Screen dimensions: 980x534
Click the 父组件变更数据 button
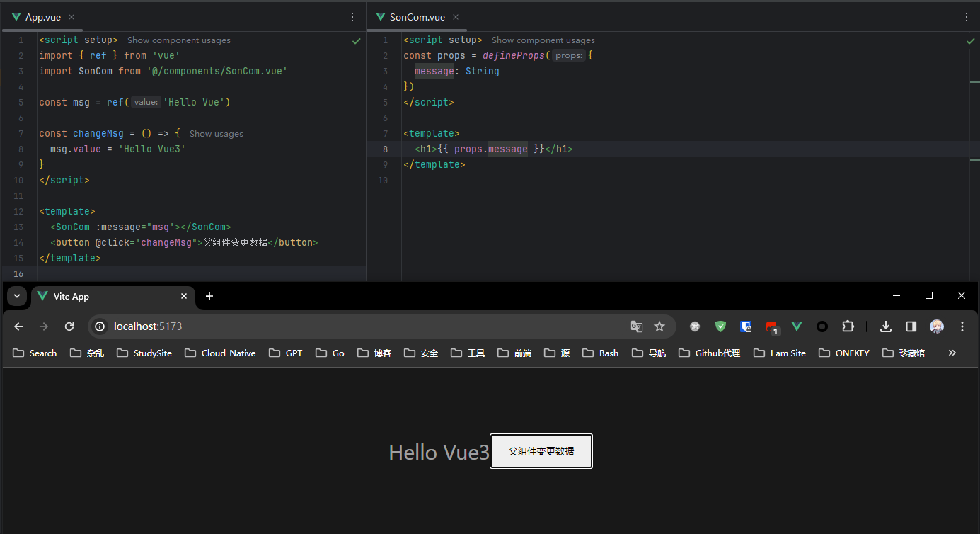(x=541, y=451)
